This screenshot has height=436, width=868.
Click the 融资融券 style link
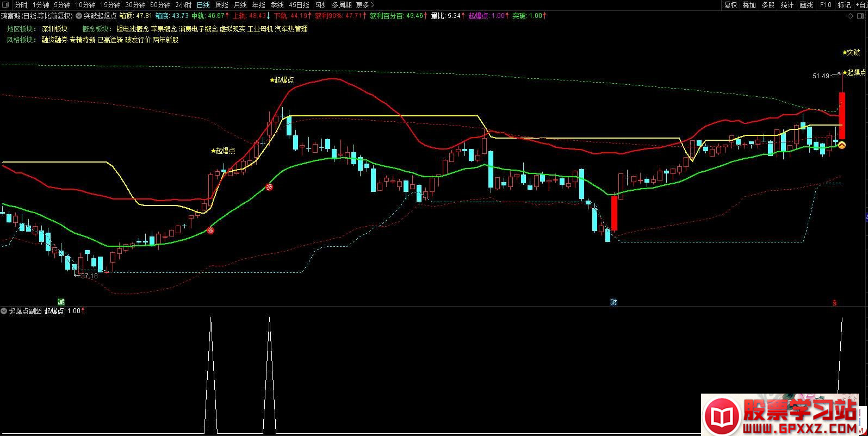click(54, 40)
